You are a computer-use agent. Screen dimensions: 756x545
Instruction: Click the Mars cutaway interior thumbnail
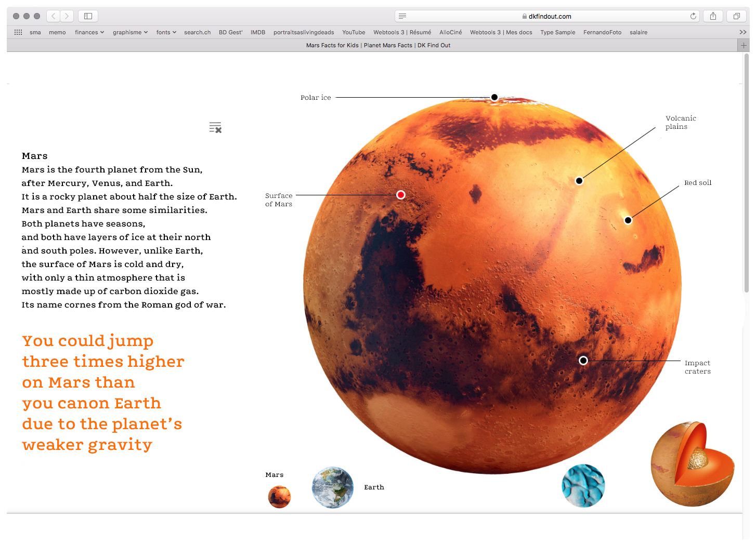[692, 464]
